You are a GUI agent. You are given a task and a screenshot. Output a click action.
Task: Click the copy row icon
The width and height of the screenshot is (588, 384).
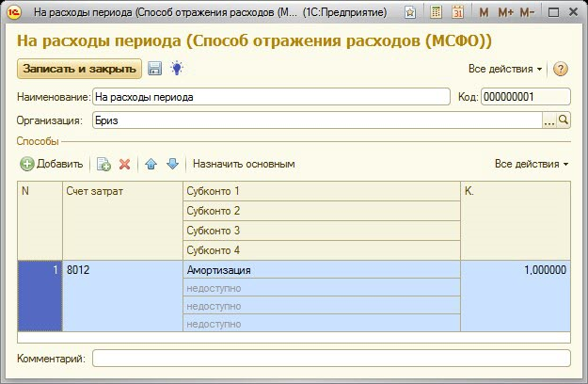click(103, 164)
